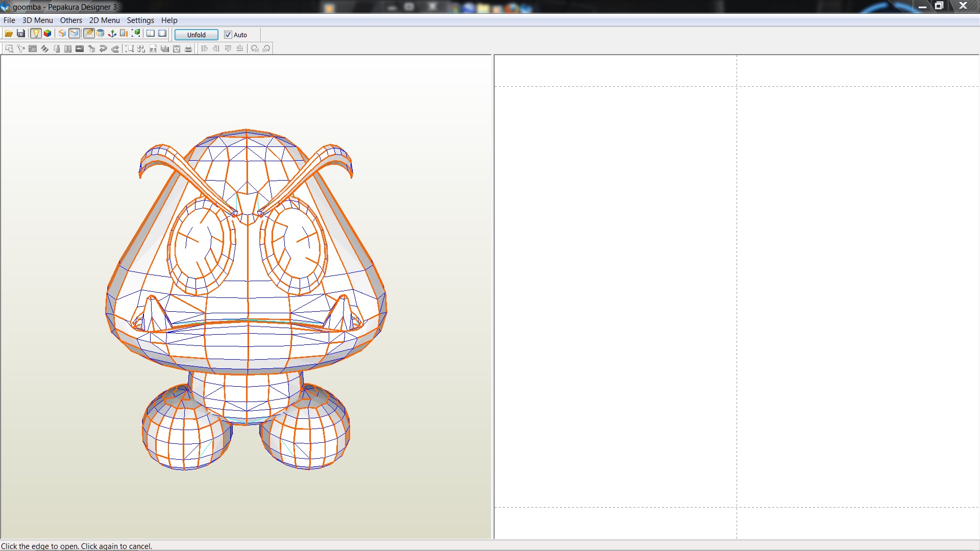Choose the insert image tool
This screenshot has width=980, height=551.
click(80, 49)
